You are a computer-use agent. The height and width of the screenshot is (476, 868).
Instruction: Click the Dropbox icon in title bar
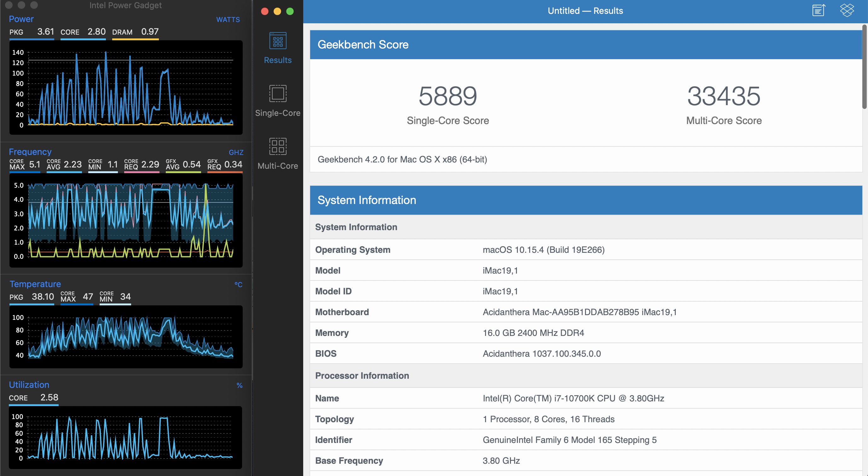[x=847, y=10]
